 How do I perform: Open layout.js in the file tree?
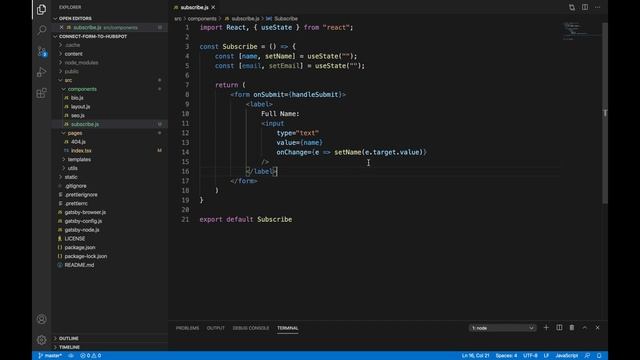[x=80, y=107]
